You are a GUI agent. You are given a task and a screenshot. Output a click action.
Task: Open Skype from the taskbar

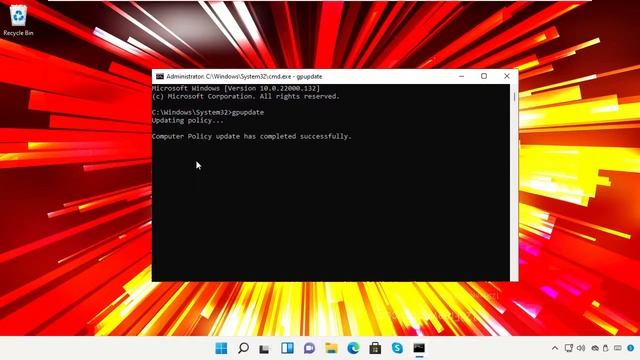(x=397, y=348)
